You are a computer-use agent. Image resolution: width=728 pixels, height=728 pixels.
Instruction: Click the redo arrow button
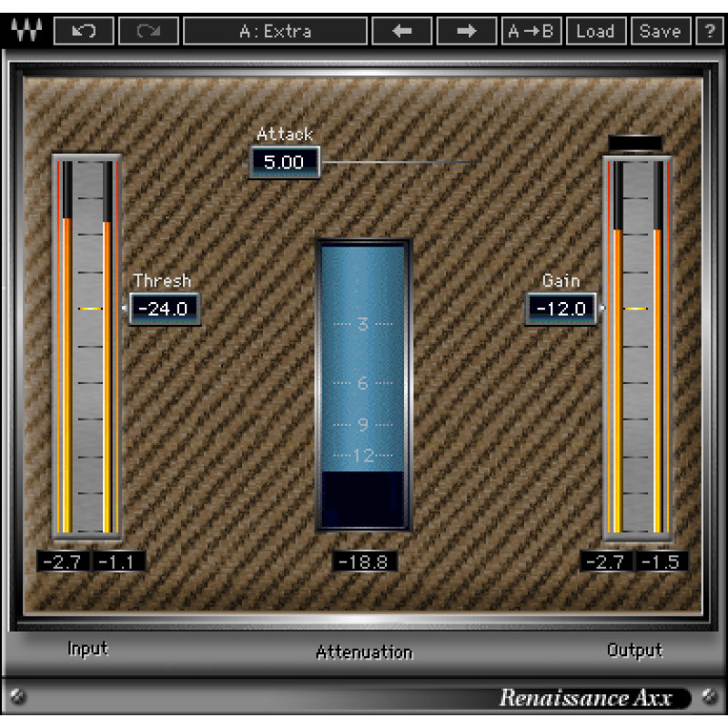148,31
